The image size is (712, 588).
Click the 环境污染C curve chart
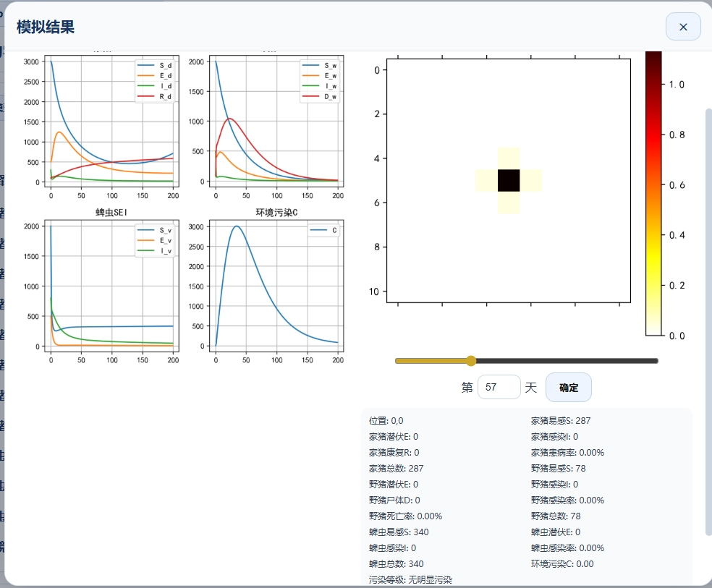tap(276, 286)
